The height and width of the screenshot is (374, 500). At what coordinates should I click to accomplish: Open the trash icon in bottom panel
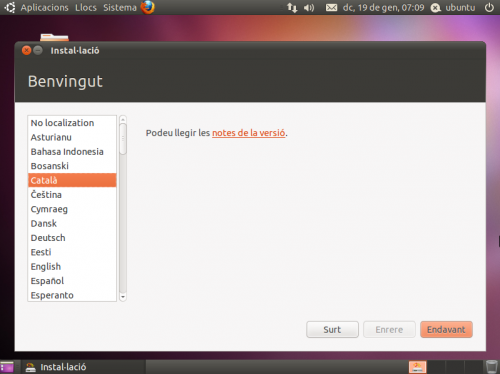pos(492,367)
